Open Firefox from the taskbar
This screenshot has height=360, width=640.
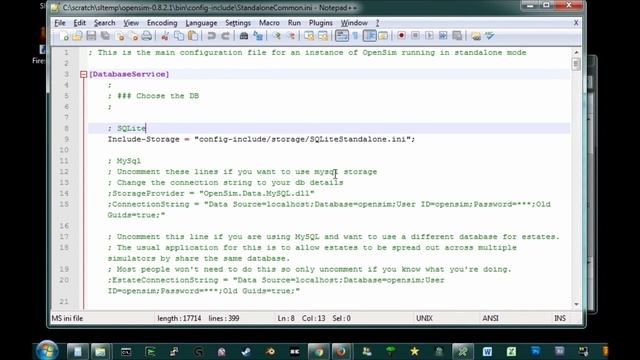(x=341, y=351)
